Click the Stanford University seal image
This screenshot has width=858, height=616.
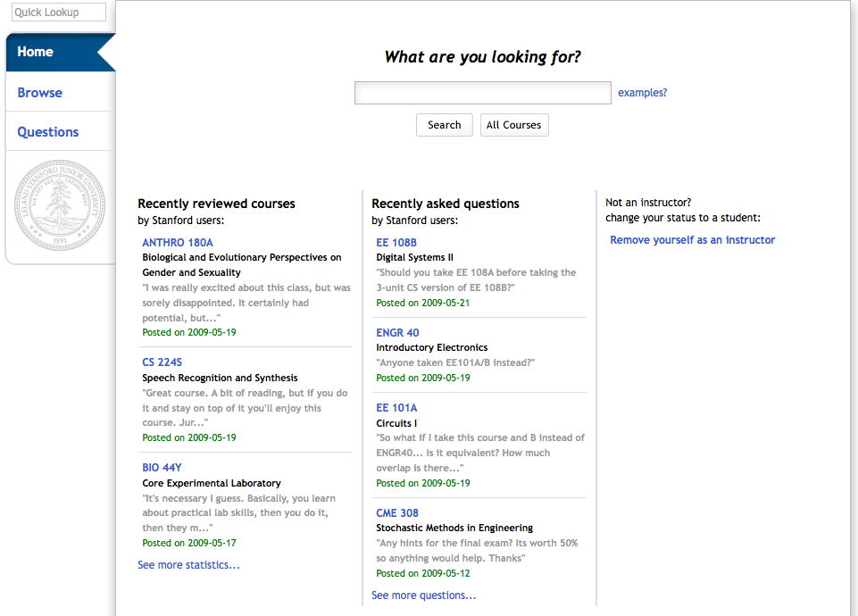pyautogui.click(x=60, y=205)
